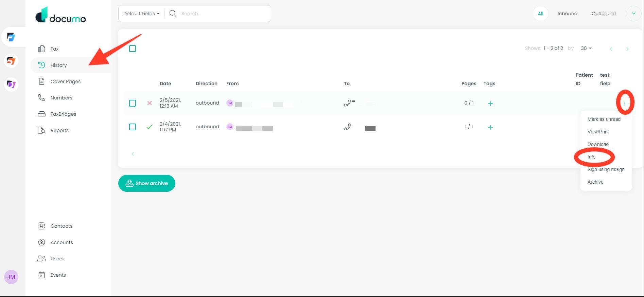Open the Events page
The image size is (644, 297).
click(58, 275)
